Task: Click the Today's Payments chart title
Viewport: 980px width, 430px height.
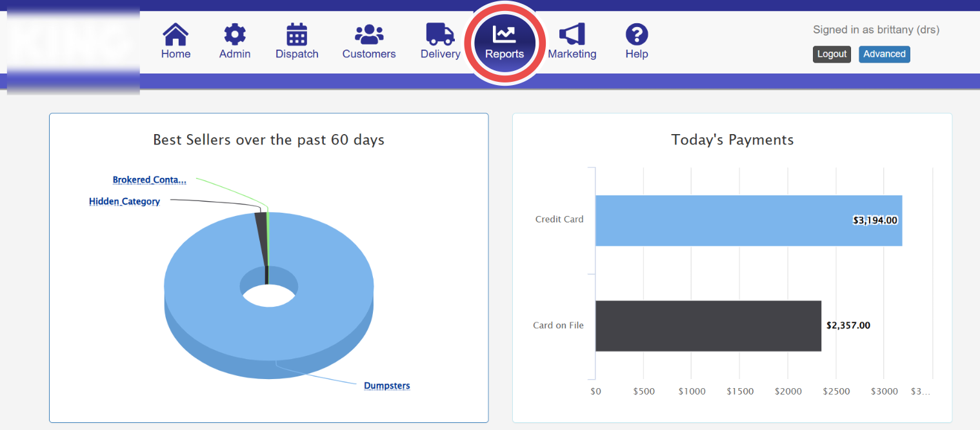Action: (x=732, y=140)
